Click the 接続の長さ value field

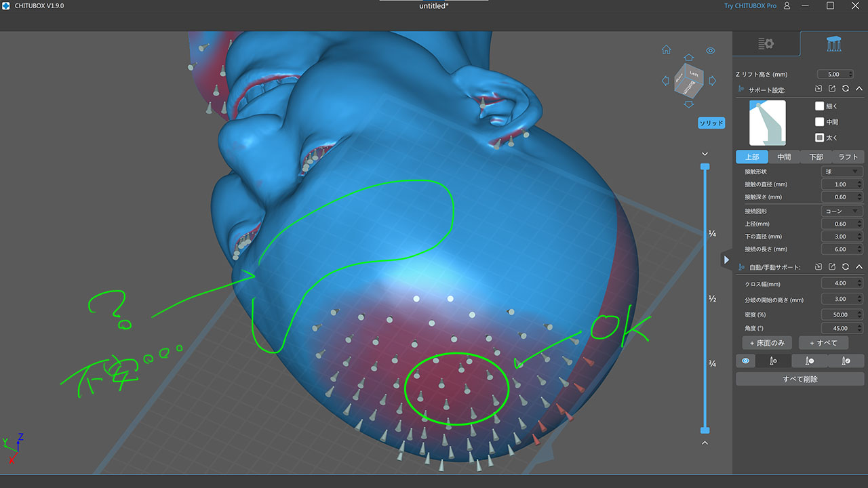842,249
